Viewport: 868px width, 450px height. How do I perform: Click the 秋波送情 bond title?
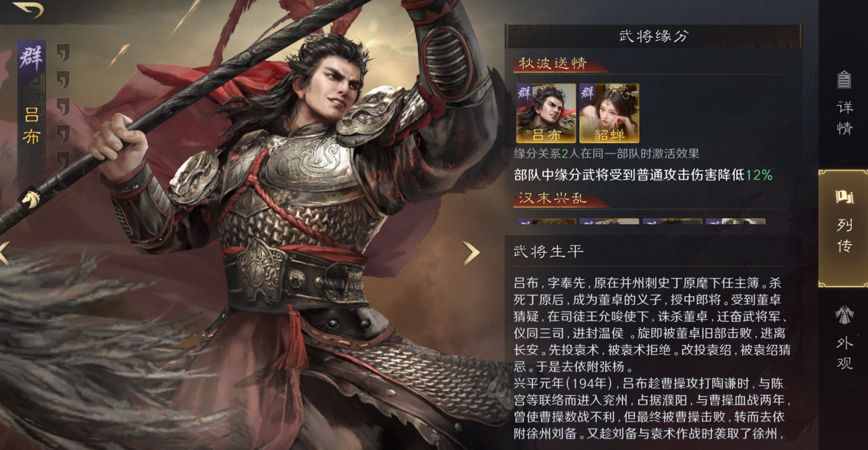[553, 64]
